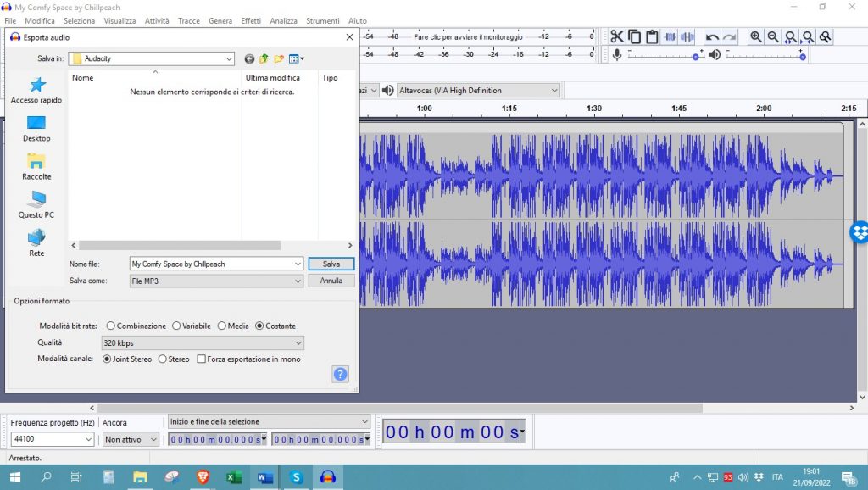Click the create new folder icon

(x=278, y=59)
